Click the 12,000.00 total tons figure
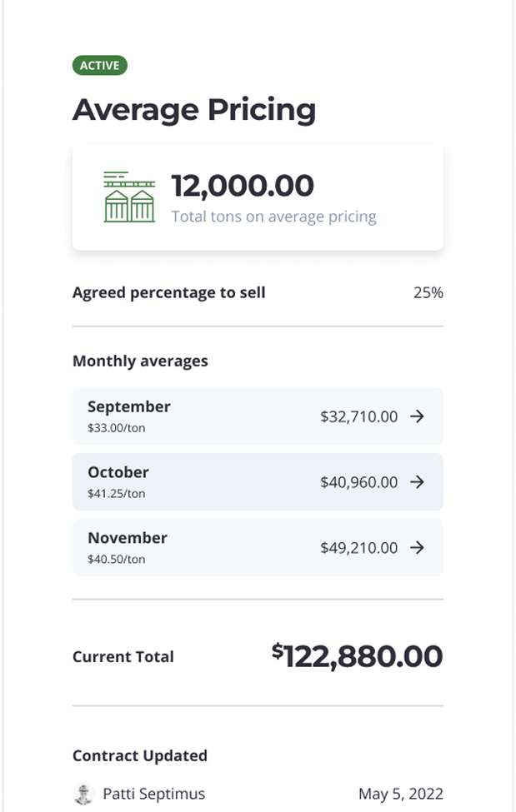This screenshot has height=812, width=516. (x=243, y=186)
